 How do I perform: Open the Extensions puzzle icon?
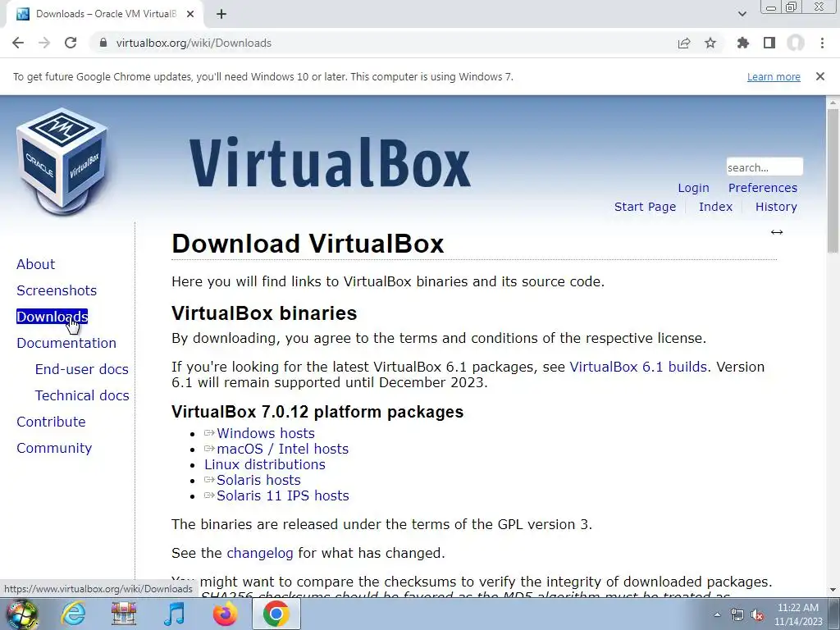coord(742,43)
